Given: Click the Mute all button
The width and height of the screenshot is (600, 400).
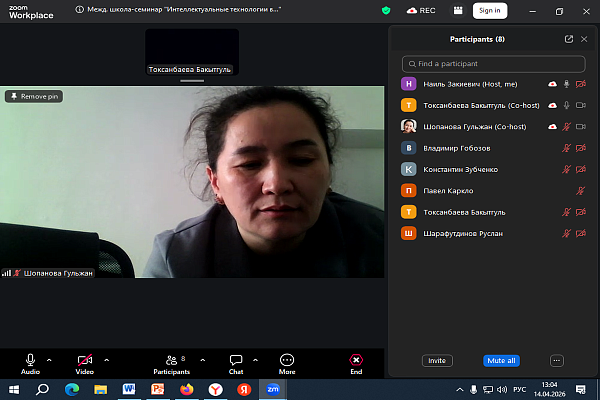Looking at the screenshot, I should point(501,360).
